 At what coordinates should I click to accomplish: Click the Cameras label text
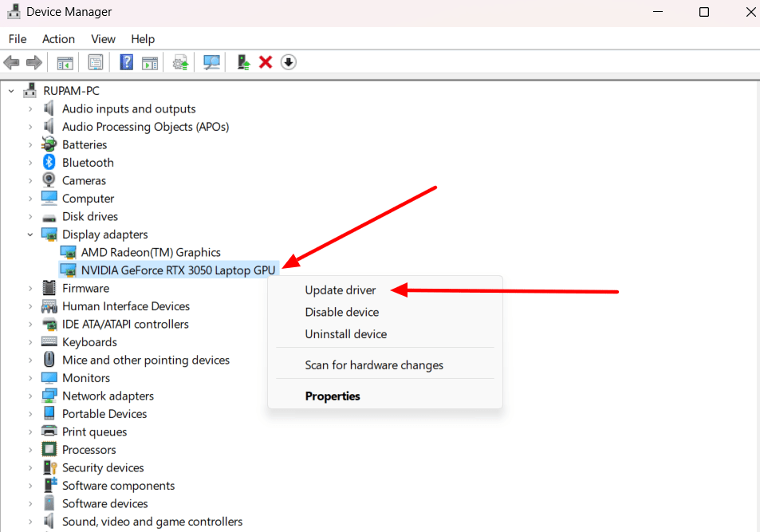84,180
